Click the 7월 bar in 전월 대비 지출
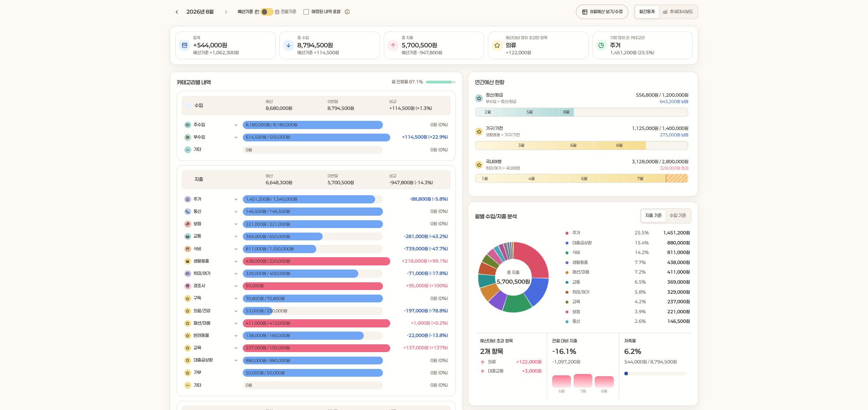Viewport: 868px width, 410px height. (x=583, y=381)
